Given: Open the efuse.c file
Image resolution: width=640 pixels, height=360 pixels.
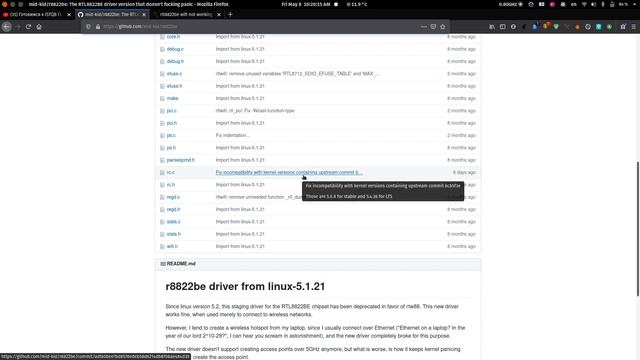Looking at the screenshot, I should coord(174,74).
